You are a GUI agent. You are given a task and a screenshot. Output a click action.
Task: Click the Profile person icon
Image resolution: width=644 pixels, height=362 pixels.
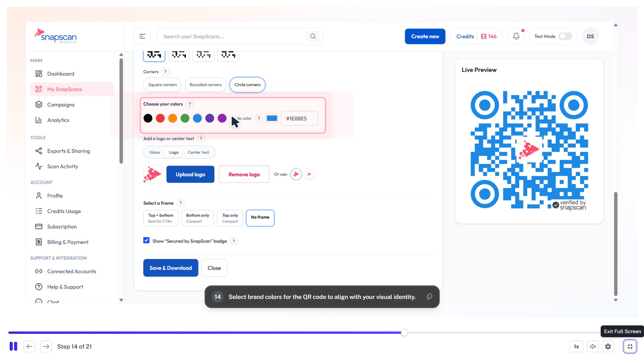(x=39, y=196)
